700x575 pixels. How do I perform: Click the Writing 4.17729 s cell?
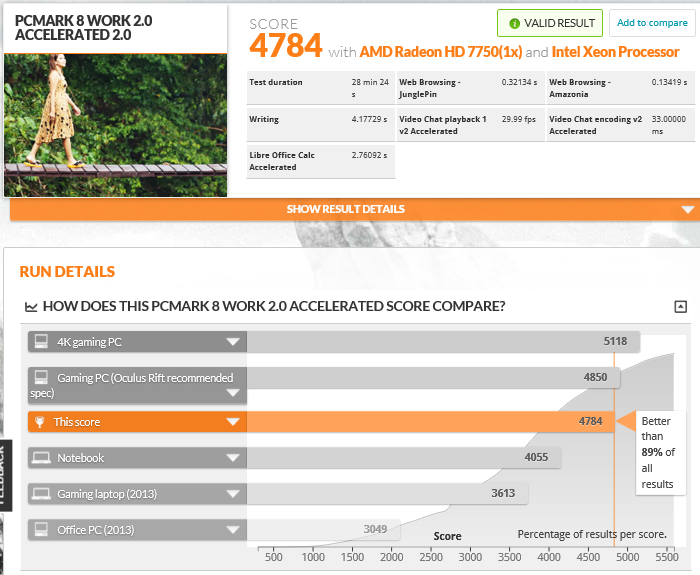point(321,125)
